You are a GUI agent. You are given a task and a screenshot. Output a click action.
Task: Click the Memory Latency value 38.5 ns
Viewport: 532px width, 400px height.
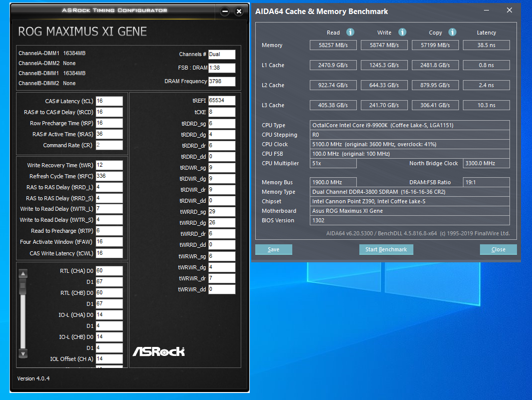click(486, 45)
